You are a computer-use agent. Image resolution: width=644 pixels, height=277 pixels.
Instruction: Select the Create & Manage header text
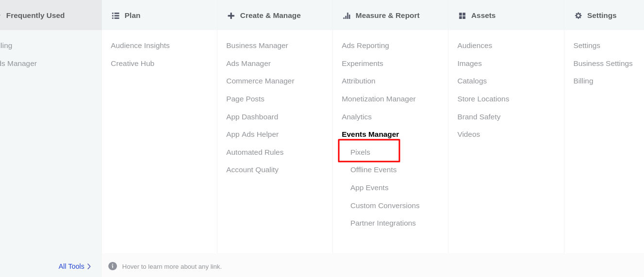pyautogui.click(x=270, y=16)
